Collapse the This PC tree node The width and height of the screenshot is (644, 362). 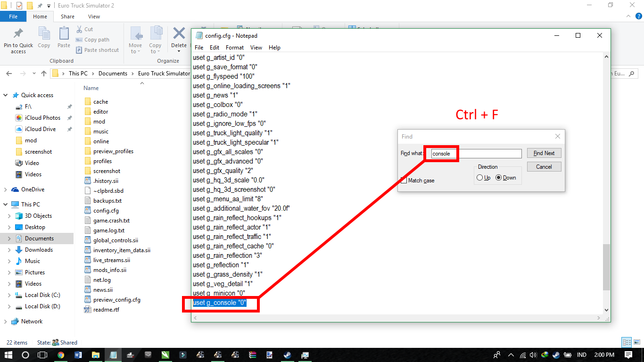[x=6, y=205]
